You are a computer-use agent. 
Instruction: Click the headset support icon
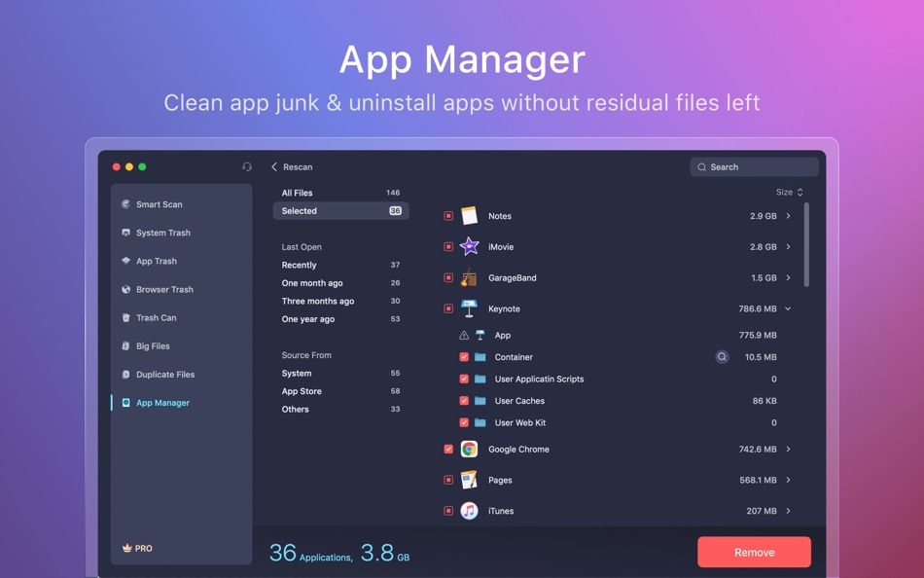[x=247, y=167]
